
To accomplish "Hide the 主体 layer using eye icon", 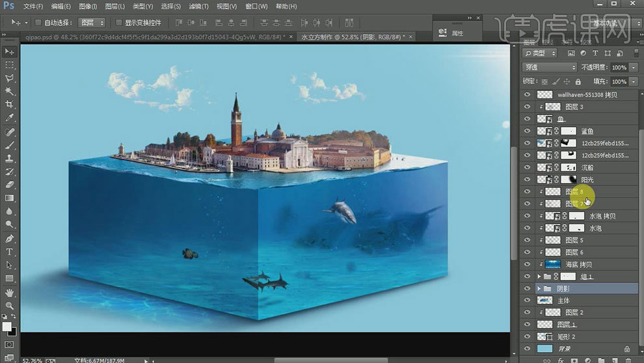I will coord(527,301).
